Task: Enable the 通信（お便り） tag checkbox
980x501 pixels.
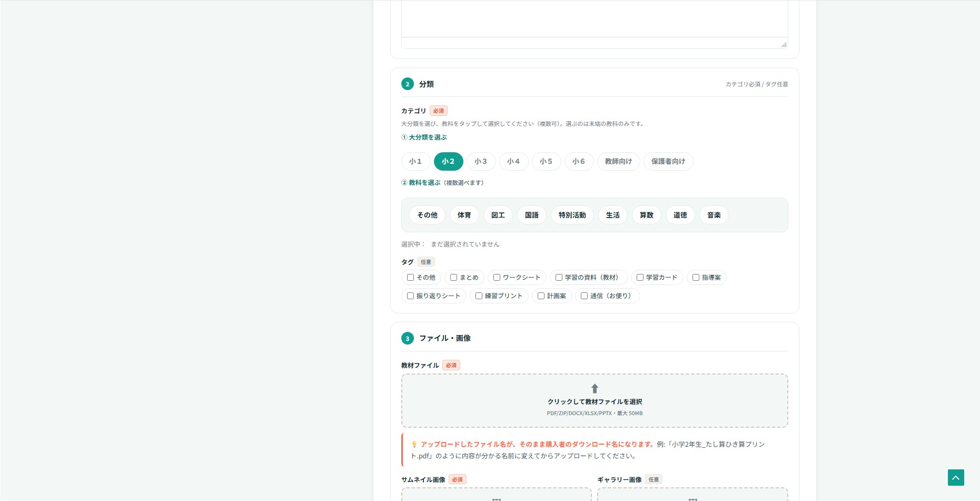Action: (x=584, y=296)
